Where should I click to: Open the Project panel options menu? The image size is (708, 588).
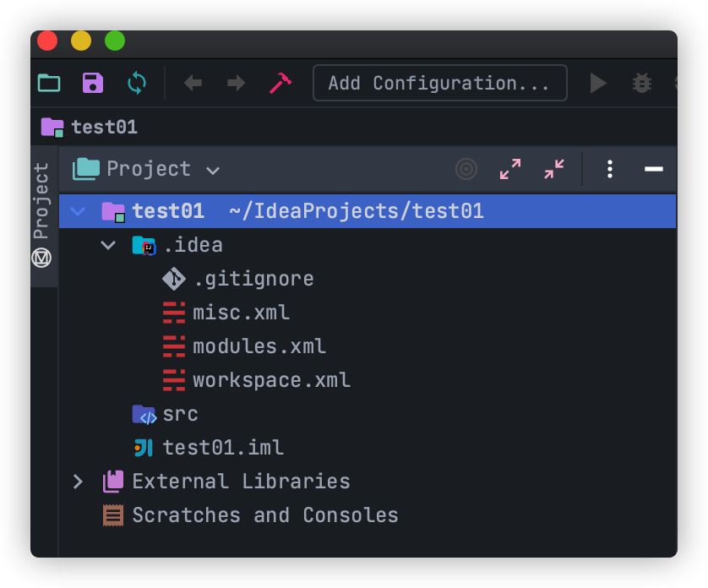[610, 169]
